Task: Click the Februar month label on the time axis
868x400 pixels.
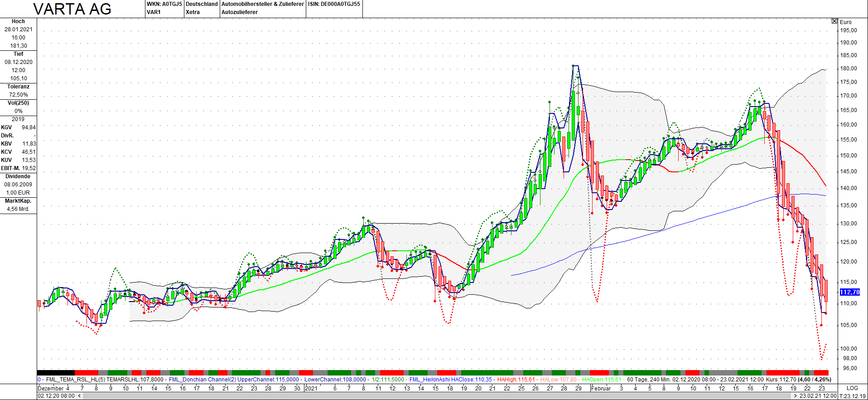Action: coord(601,388)
